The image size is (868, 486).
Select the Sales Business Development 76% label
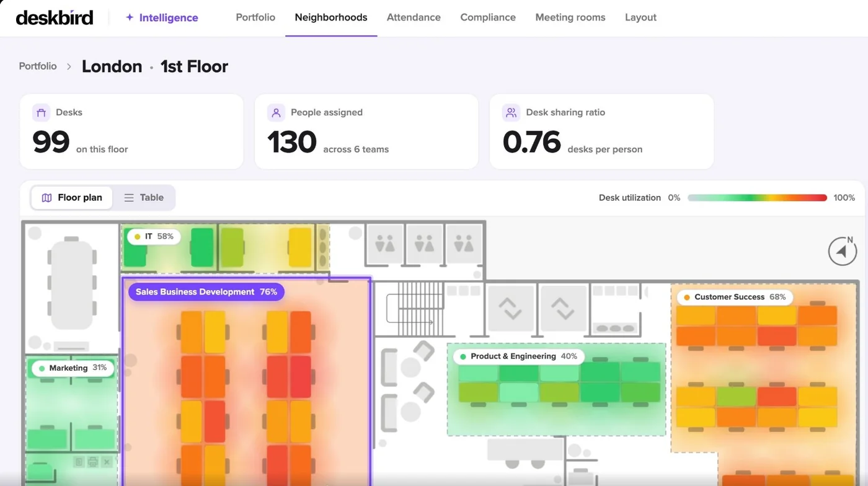click(x=206, y=292)
